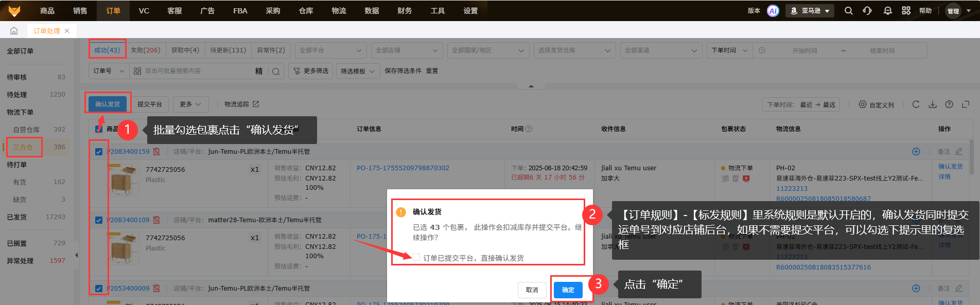Click the red icon beside order 2053400009
980x305 pixels.
(x=156, y=289)
